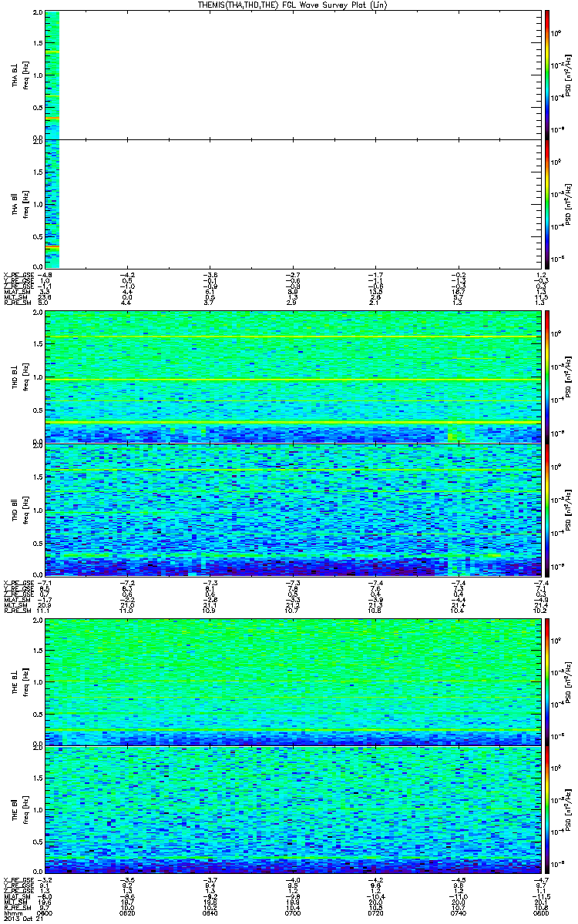Click the 0800 time tick label
The image size is (578, 924).
click(x=540, y=912)
